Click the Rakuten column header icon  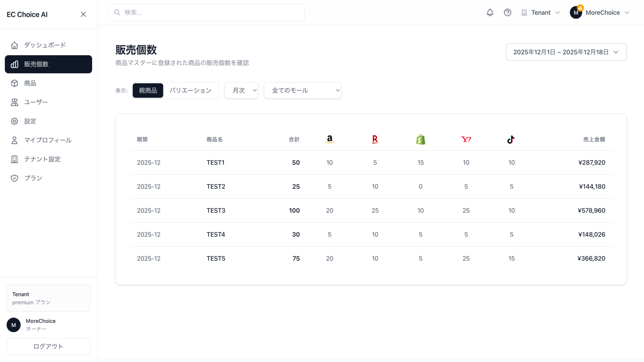375,139
